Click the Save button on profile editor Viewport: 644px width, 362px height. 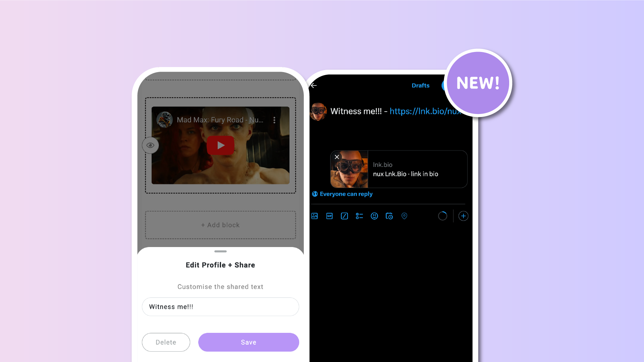click(248, 342)
